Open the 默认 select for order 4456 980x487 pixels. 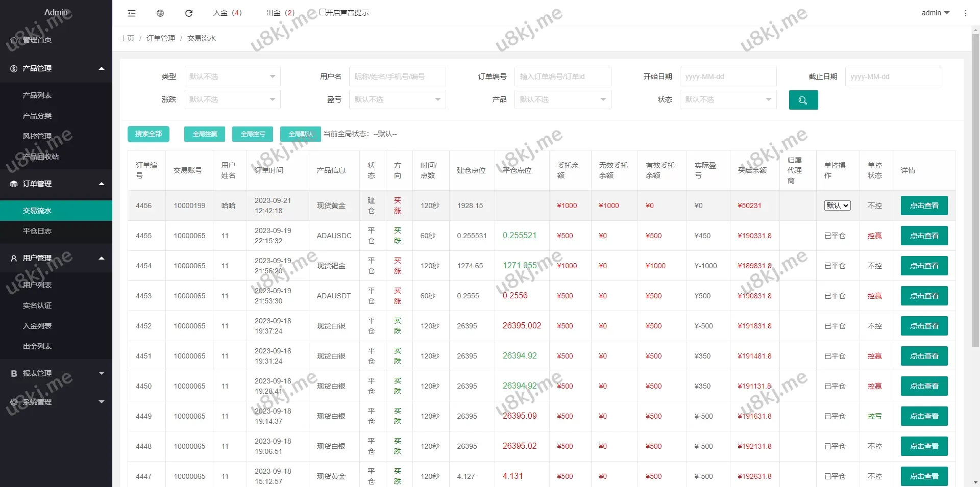837,206
